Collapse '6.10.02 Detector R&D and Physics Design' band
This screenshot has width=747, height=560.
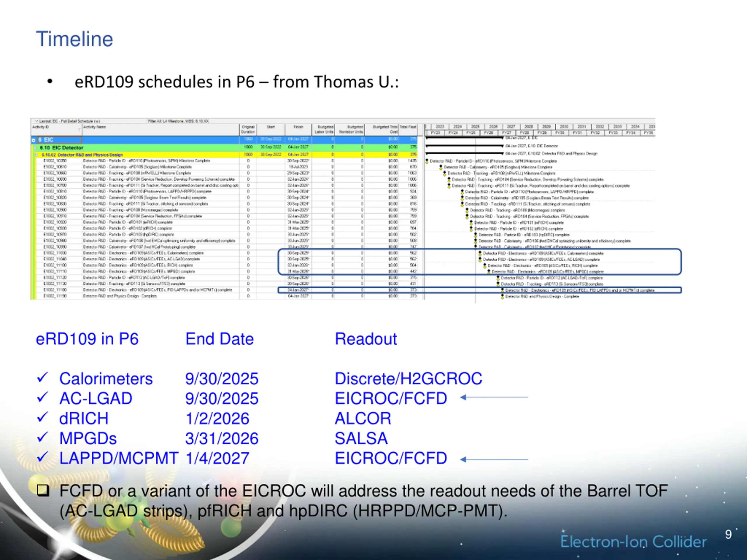pos(37,155)
